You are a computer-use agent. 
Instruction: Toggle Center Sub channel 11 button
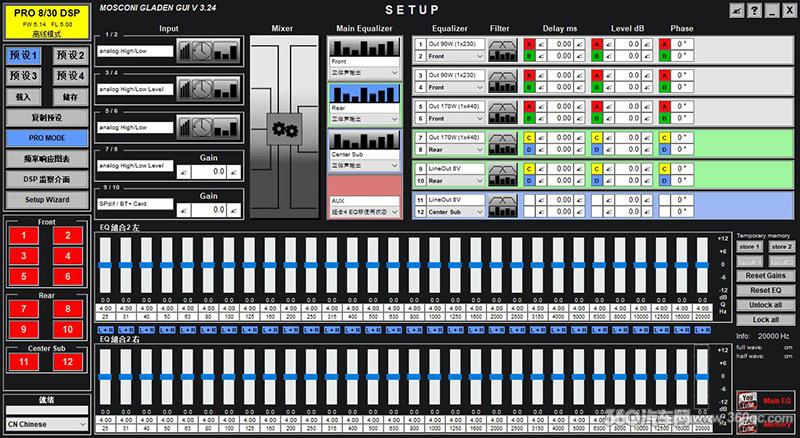click(x=23, y=362)
